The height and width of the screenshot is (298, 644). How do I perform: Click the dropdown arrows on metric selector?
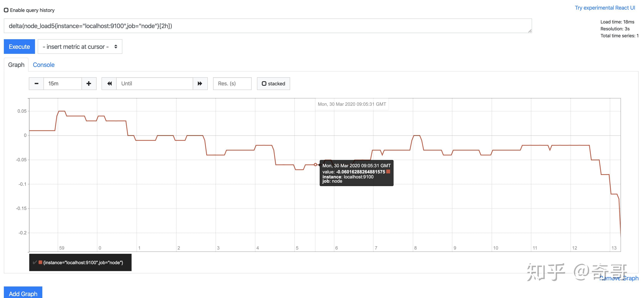click(116, 47)
